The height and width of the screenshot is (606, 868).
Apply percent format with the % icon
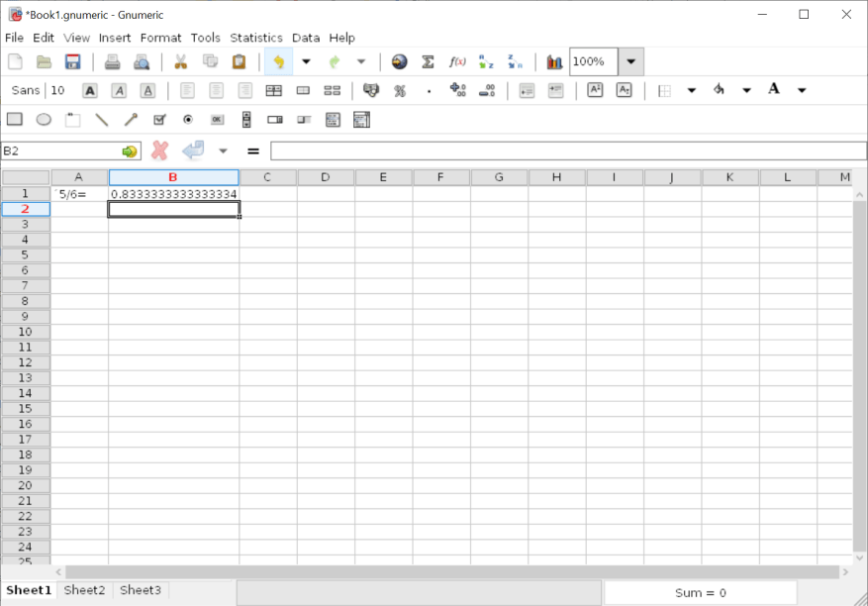pyautogui.click(x=400, y=90)
